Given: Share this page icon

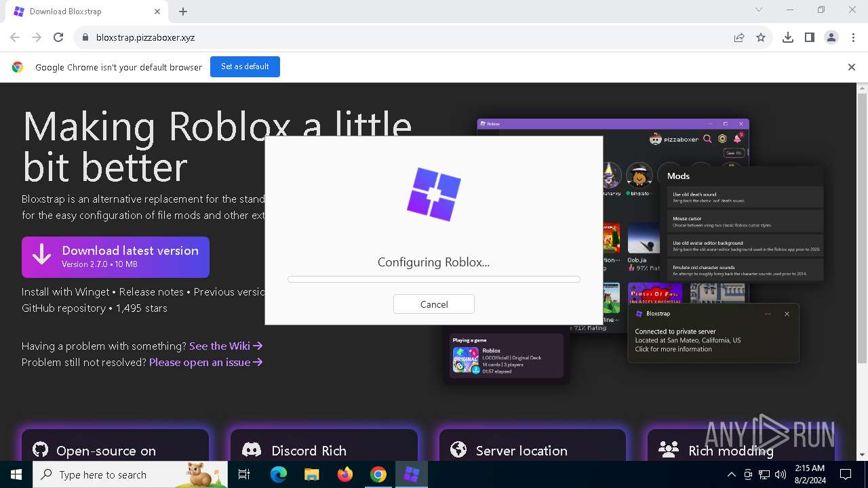Looking at the screenshot, I should pyautogui.click(x=739, y=37).
